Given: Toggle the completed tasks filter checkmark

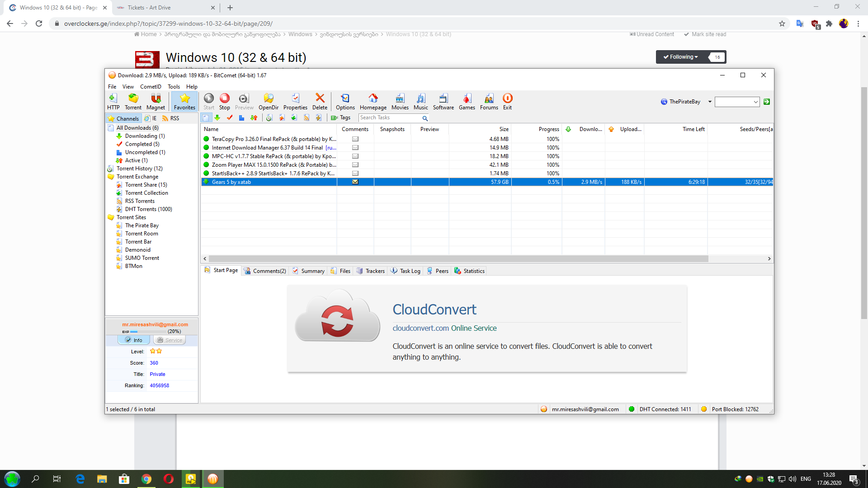Looking at the screenshot, I should pos(230,118).
